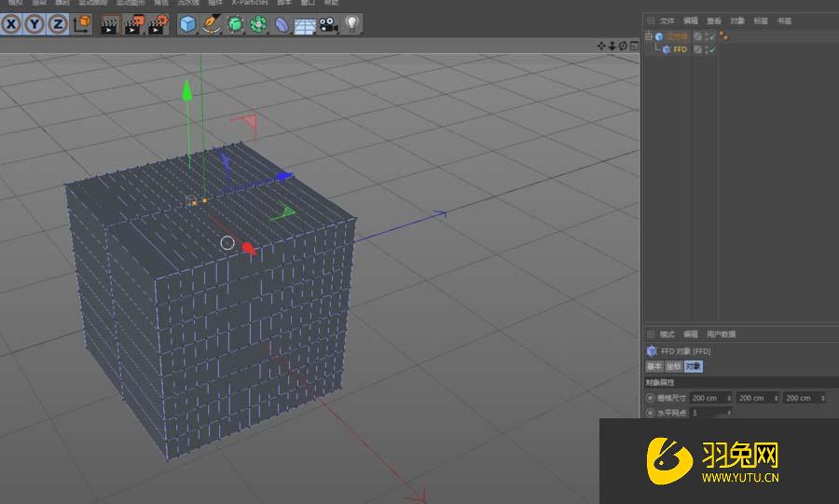Toggle the Y axis lock
Viewport: 839px width, 504px height.
click(34, 24)
